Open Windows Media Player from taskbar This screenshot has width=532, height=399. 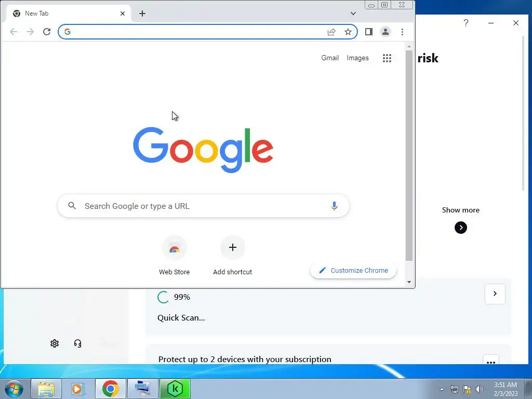pos(78,389)
